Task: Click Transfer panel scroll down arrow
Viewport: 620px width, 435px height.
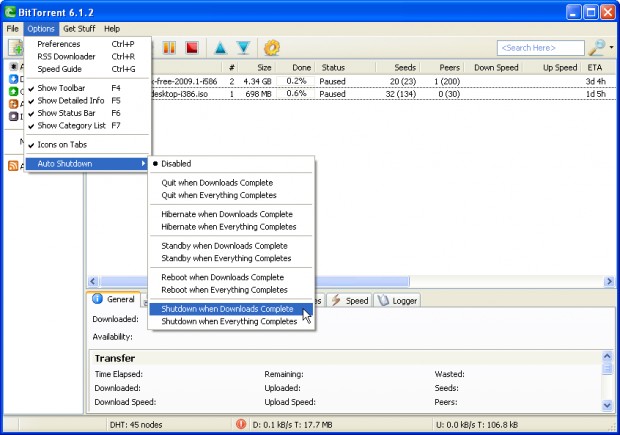Action: (607, 405)
